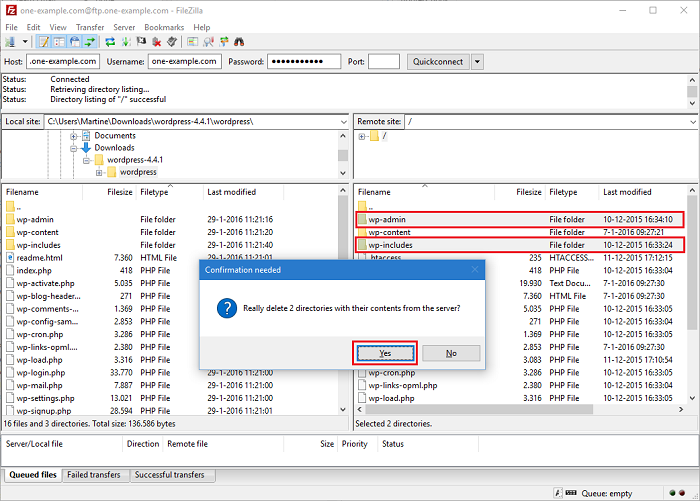Screen dimensions: 700x501
Task: Select the readme.html file icon
Action: pos(10,258)
